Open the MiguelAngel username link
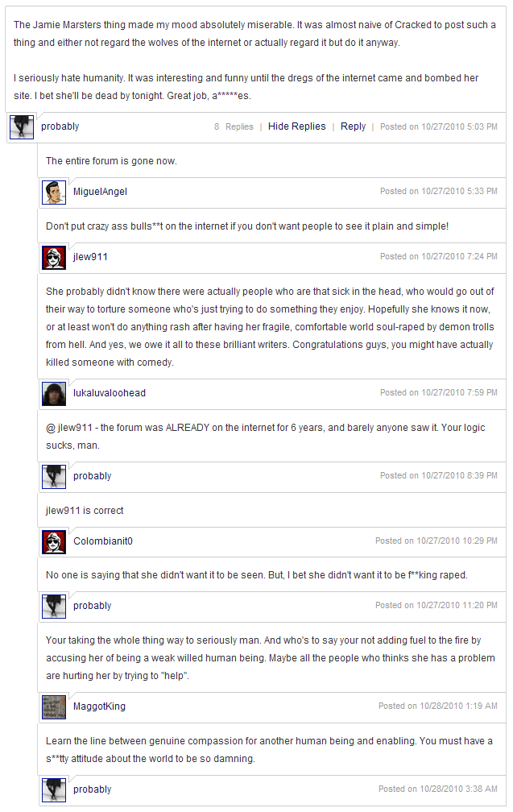Image resolution: width=513 pixels, height=812 pixels. tap(100, 192)
